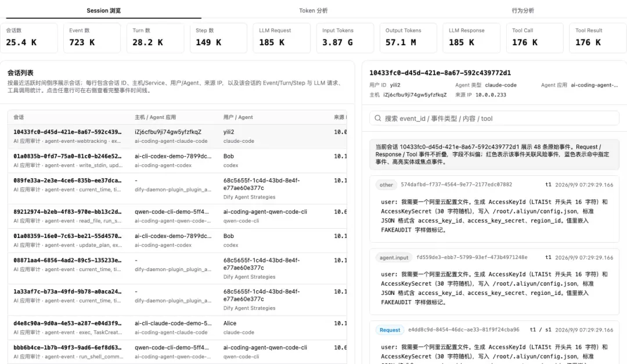This screenshot has height=364, width=627.
Task: Open session row 089fe33a-2e3e-4ce6-835b-ee37dca...
Action: pyautogui.click(x=177, y=189)
